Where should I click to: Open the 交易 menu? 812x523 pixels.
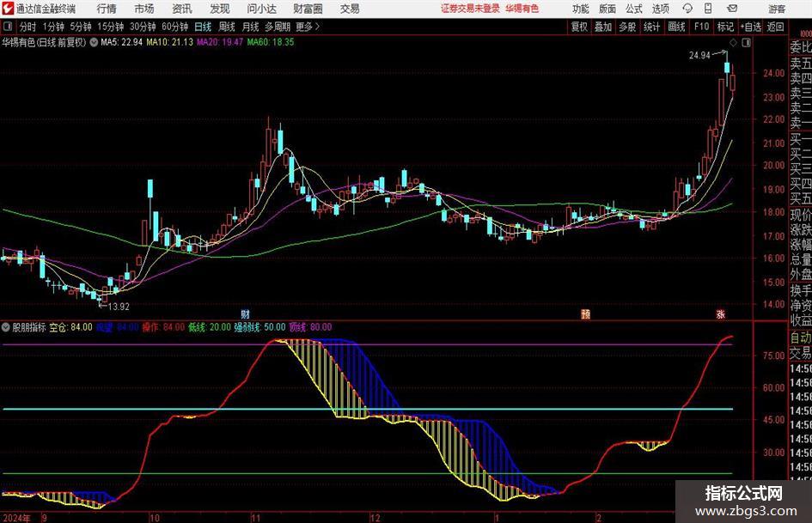click(x=350, y=9)
